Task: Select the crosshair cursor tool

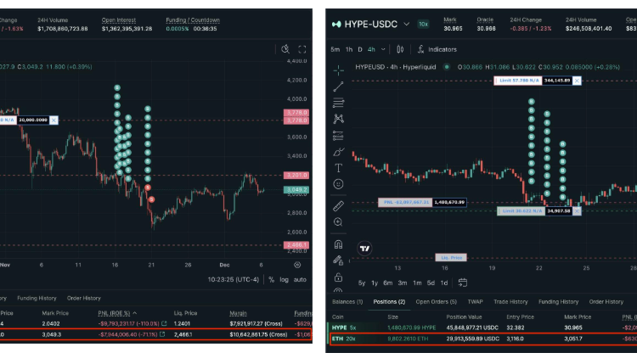Action: pos(339,70)
